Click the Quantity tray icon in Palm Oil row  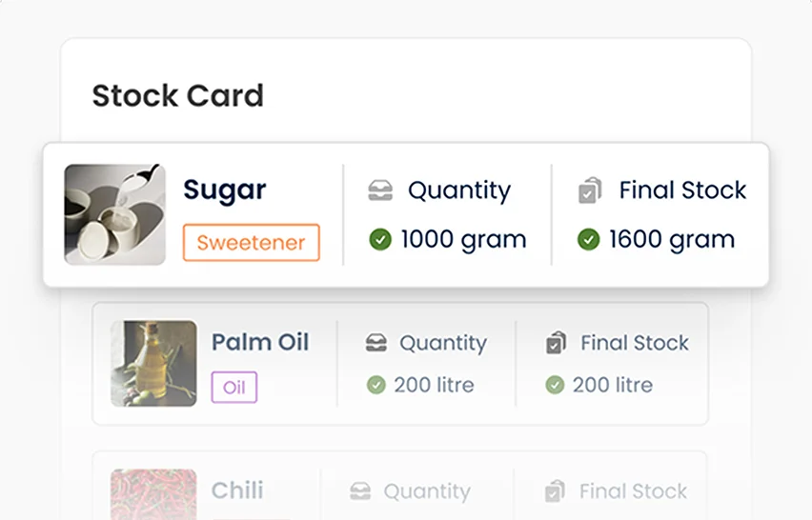[376, 343]
